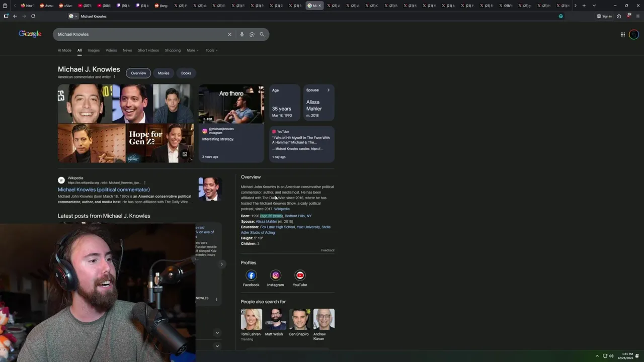Switch to Short videos tab
The width and height of the screenshot is (644, 362).
[x=148, y=50]
